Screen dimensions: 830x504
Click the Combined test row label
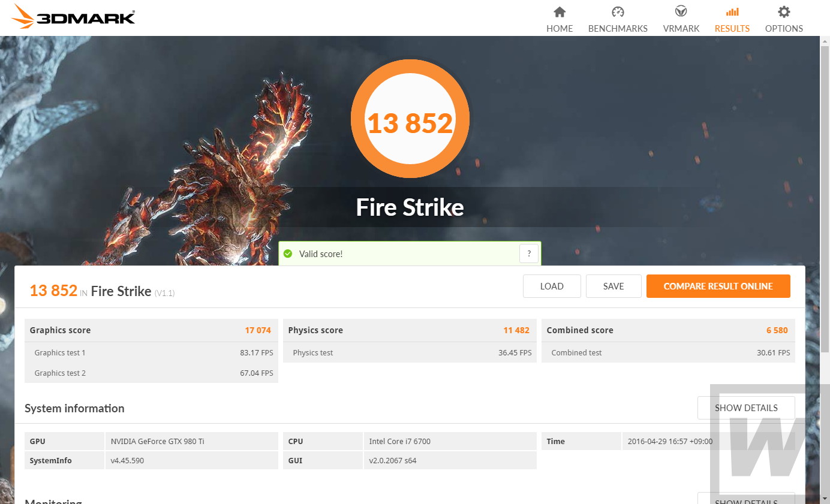576,353
